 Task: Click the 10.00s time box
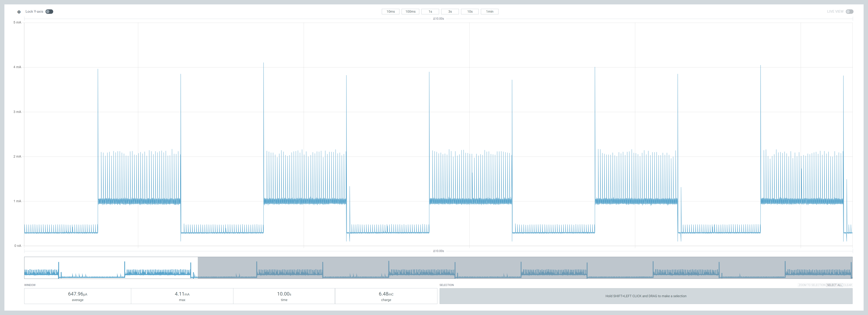(284, 296)
